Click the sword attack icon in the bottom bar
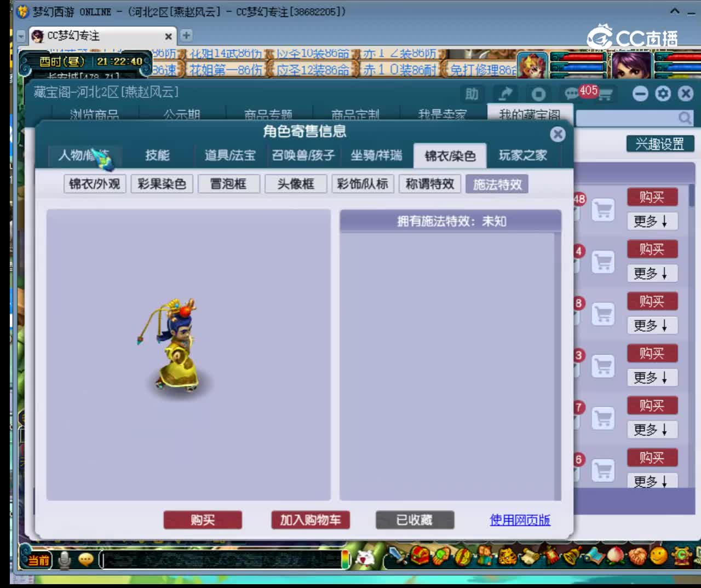Image resolution: width=701 pixels, height=588 pixels. pos(398,557)
